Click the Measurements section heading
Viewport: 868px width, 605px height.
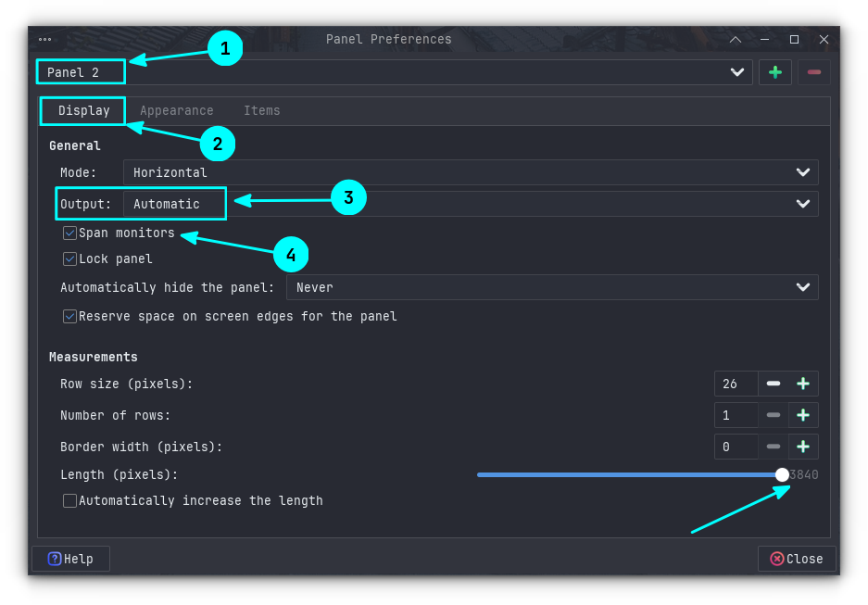pyautogui.click(x=93, y=357)
